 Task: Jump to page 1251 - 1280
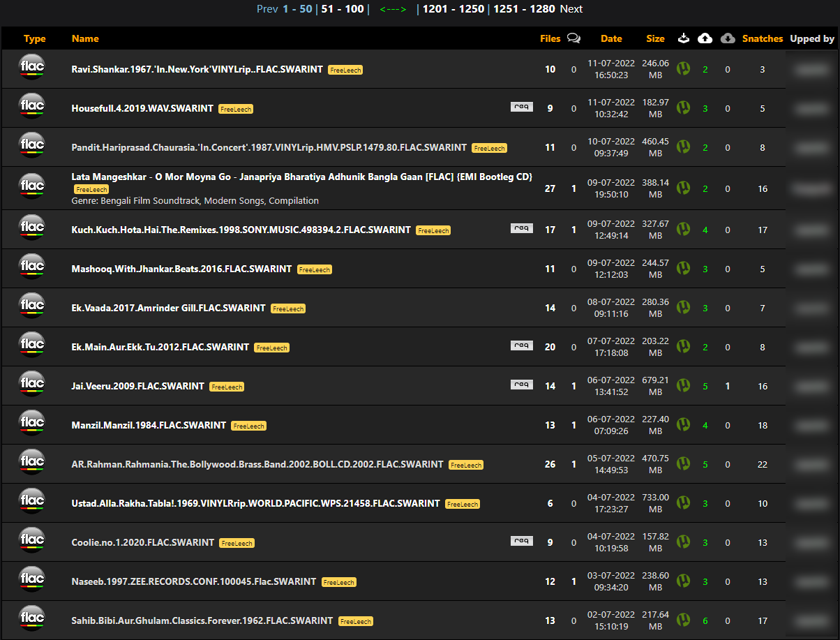[x=524, y=9]
